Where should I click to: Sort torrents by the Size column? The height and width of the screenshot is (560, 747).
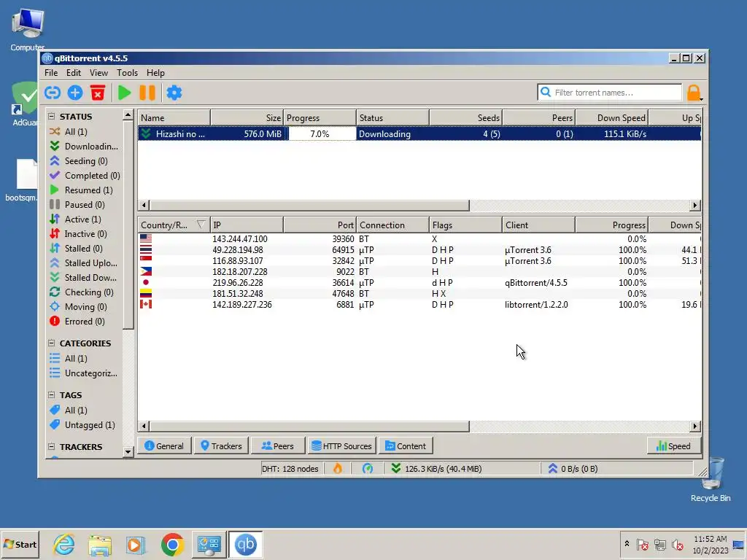pyautogui.click(x=247, y=117)
